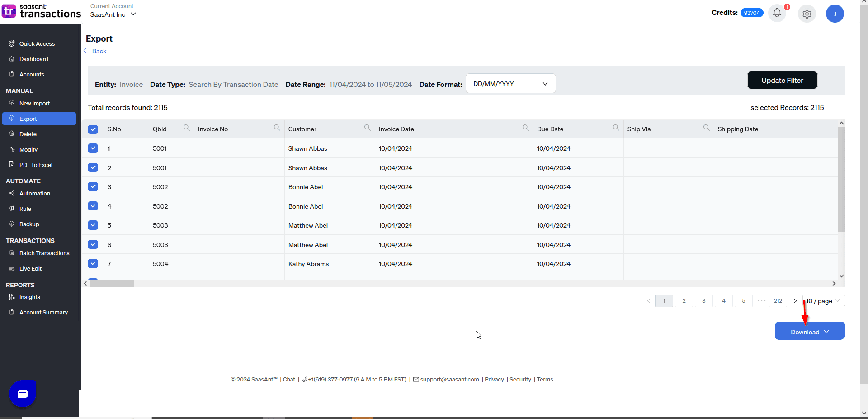
Task: Select Export in the sidebar
Action: point(39,119)
